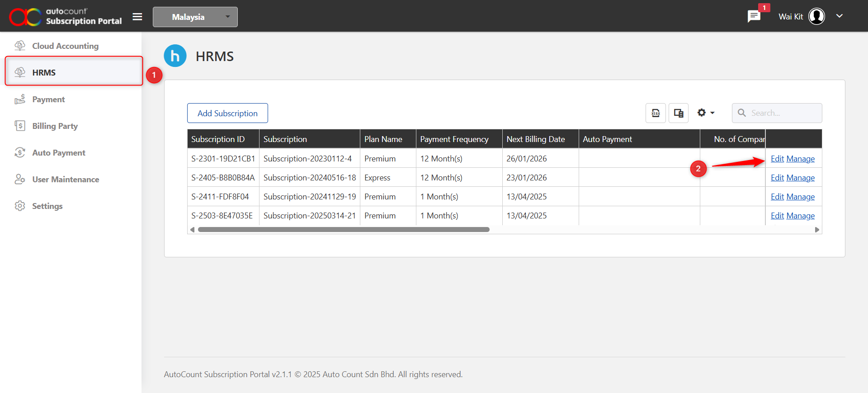This screenshot has width=868, height=393.
Task: Open the Malaysia country dropdown
Action: tap(195, 17)
